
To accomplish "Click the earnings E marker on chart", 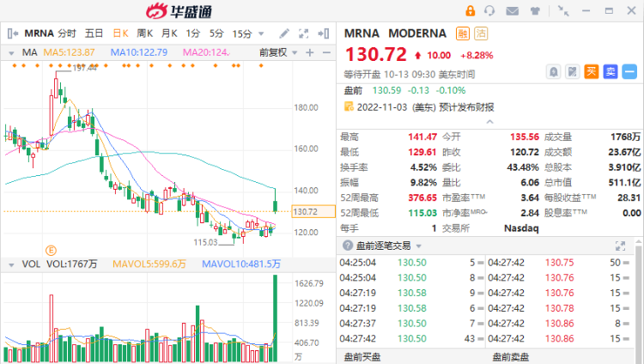I will tap(51, 250).
